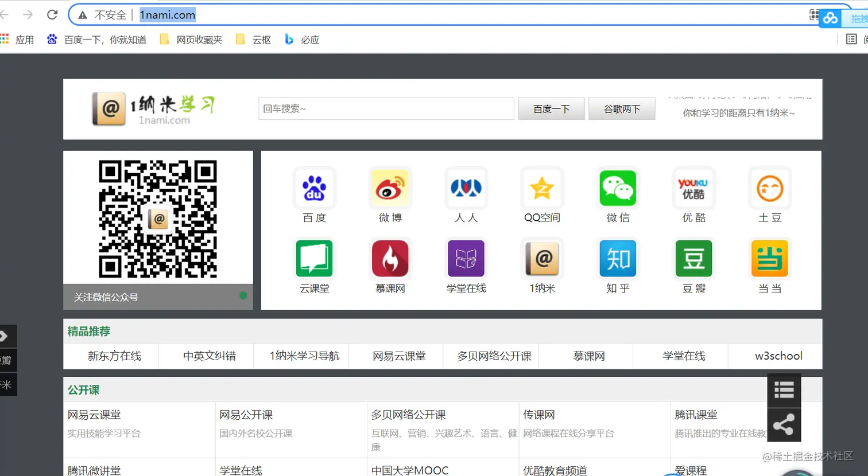The height and width of the screenshot is (476, 868).
Task: Open 多贝网络公开课 in 精品推荐 row
Action: coord(494,356)
